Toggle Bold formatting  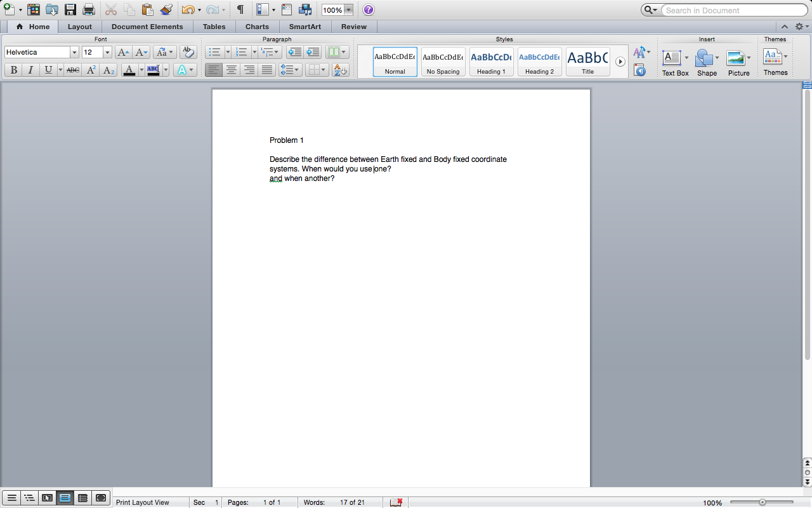pyautogui.click(x=14, y=70)
